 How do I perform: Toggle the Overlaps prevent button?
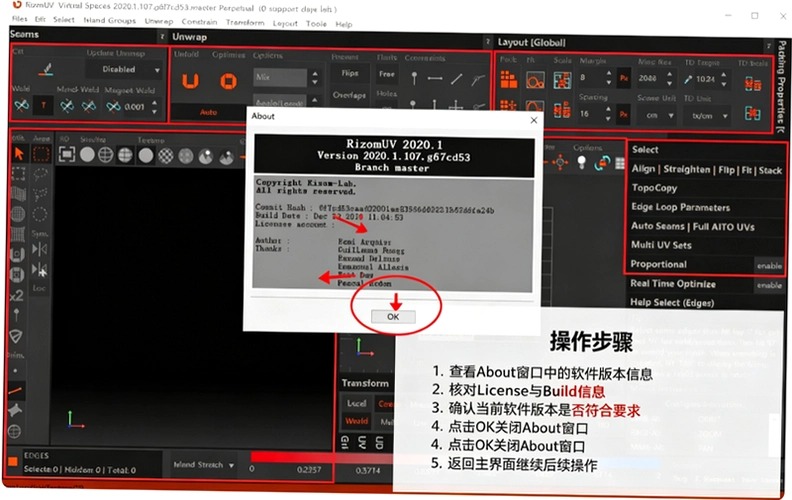(349, 95)
